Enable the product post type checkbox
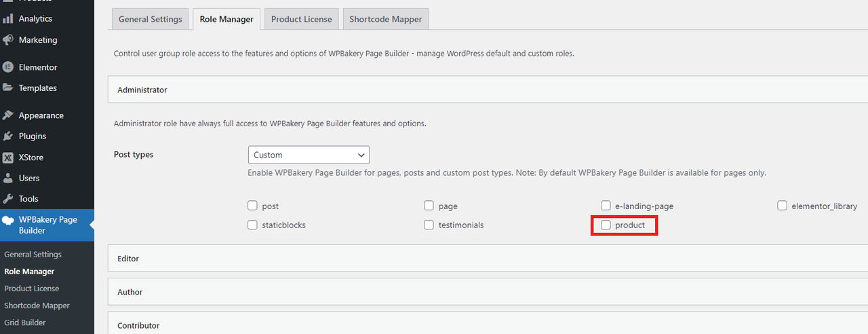 (606, 225)
